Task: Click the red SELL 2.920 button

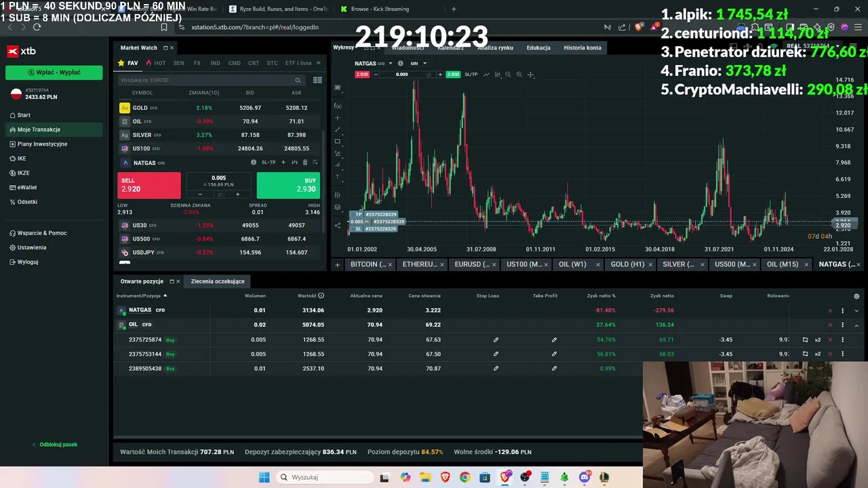Action: [149, 185]
